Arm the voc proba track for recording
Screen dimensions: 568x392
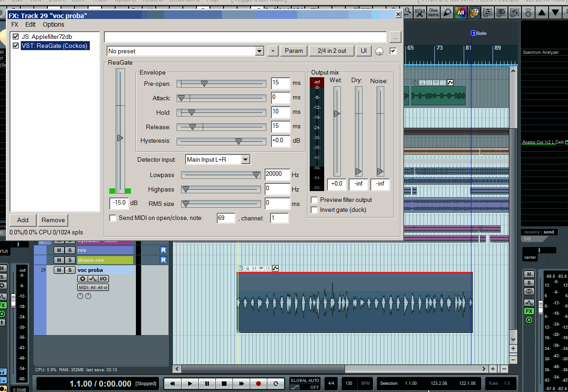pyautogui.click(x=83, y=279)
